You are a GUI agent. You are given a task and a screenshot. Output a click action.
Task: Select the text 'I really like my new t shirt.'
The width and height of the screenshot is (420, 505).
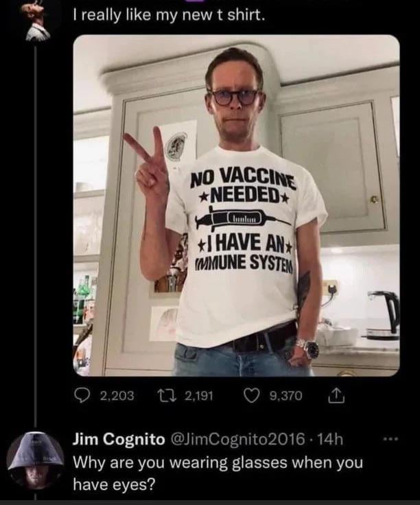coord(169,16)
